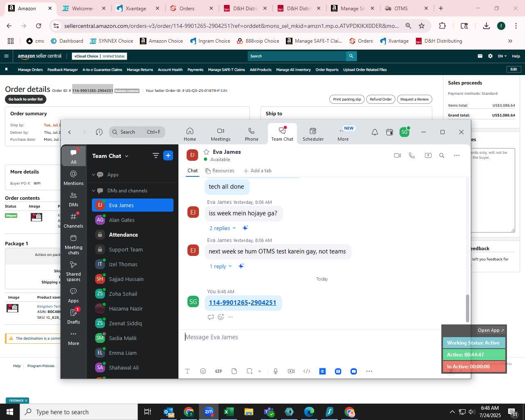The width and height of the screenshot is (525, 420).
Task: Click Open App in status widget
Action: (491, 330)
